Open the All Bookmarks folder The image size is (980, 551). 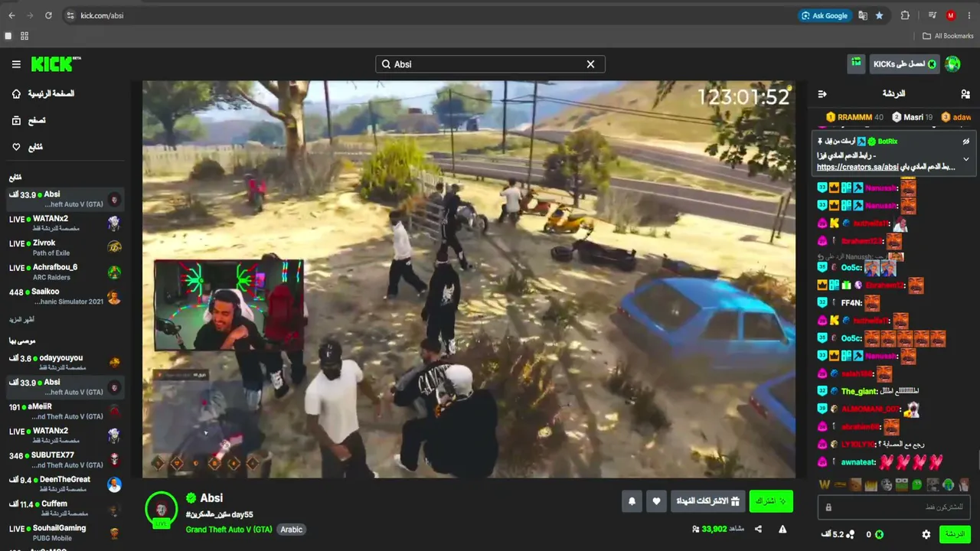(948, 36)
